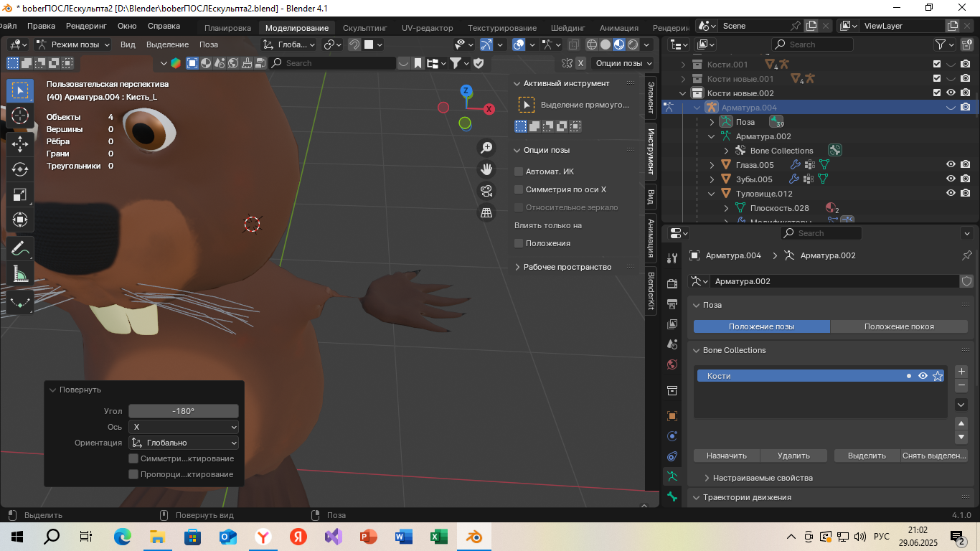Screen dimensions: 980x551
Task: Open the Правка menu
Action: (x=41, y=26)
